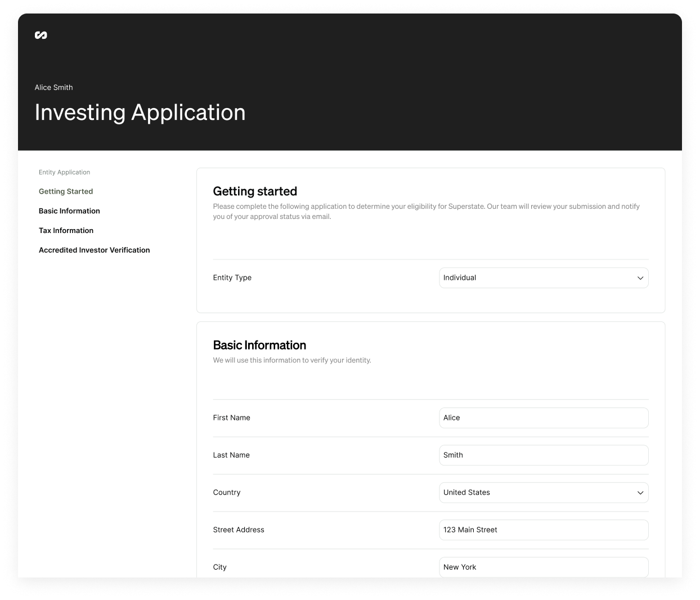This screenshot has width=700, height=600.
Task: Click the Alice Smith name in header
Action: [x=54, y=87]
